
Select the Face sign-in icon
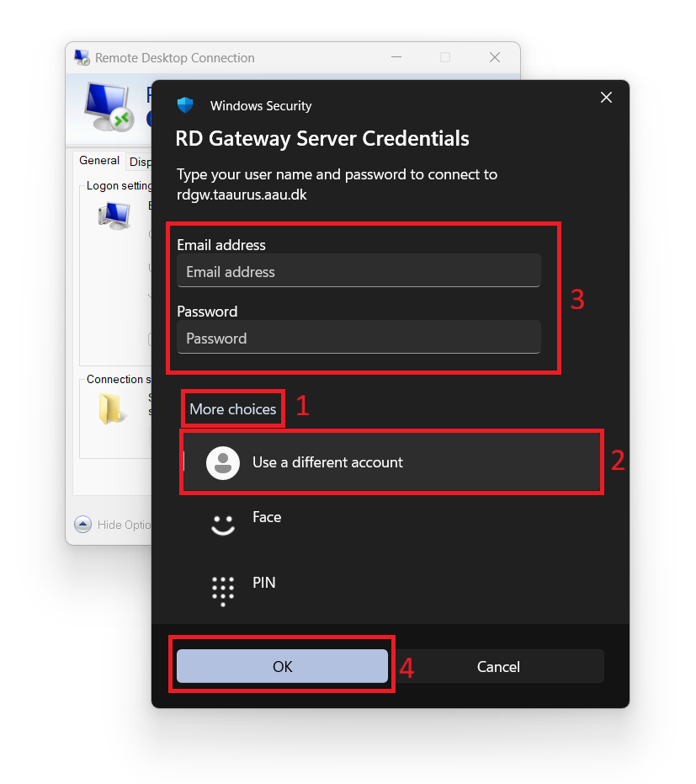click(x=222, y=525)
